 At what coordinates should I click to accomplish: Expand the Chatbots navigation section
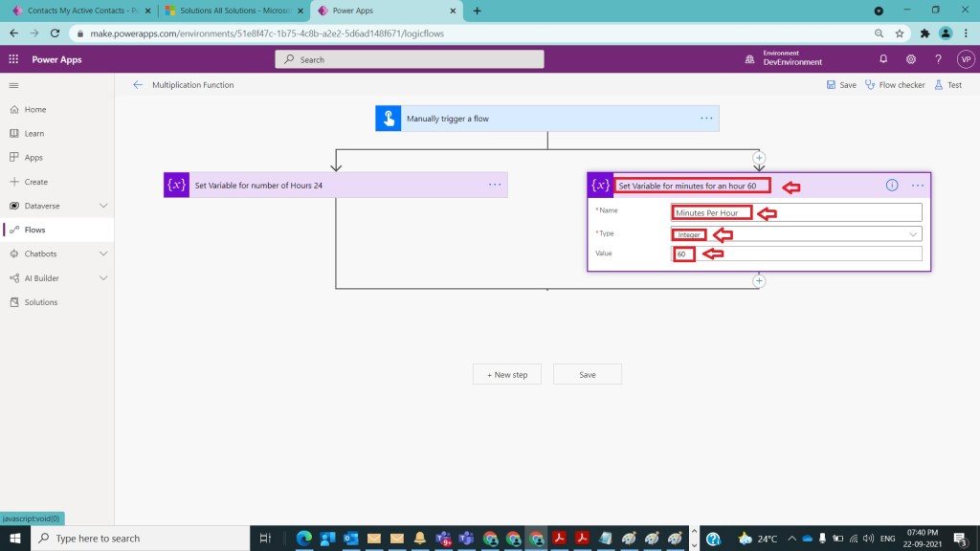click(103, 254)
